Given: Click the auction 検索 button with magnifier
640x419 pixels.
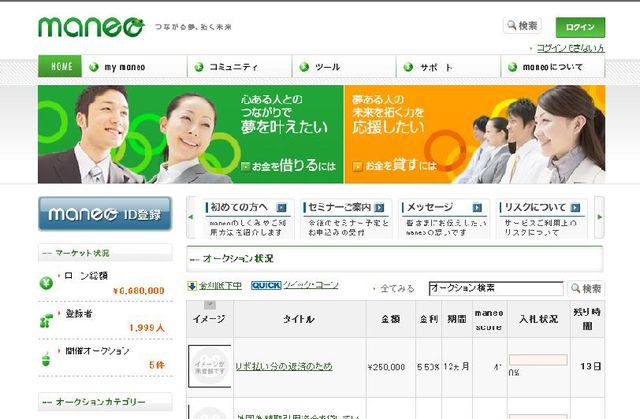Looking at the screenshot, I should pyautogui.click(x=586, y=288).
